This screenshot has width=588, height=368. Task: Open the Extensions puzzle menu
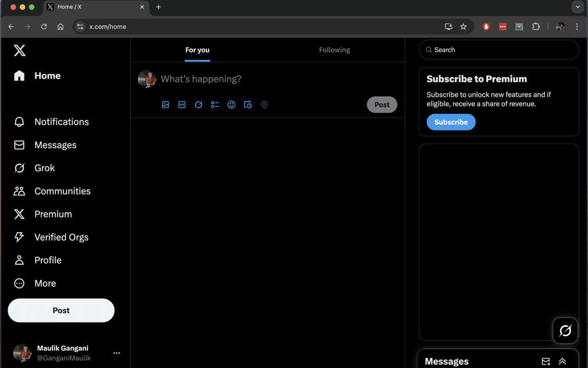(536, 27)
